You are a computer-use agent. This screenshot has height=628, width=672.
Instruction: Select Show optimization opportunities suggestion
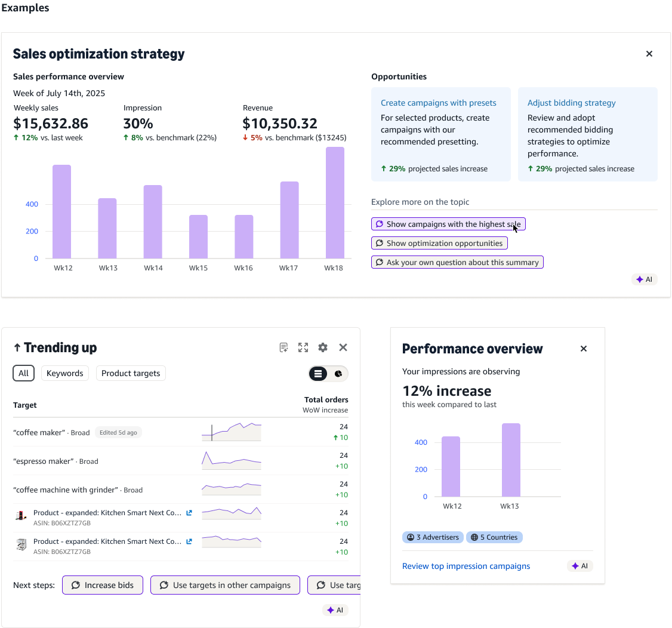[439, 243]
